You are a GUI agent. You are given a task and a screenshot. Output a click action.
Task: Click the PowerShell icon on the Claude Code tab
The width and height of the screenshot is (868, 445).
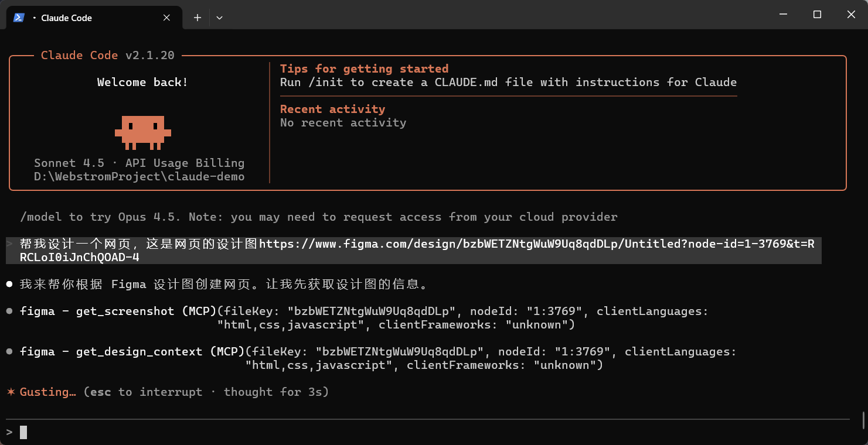pyautogui.click(x=19, y=18)
